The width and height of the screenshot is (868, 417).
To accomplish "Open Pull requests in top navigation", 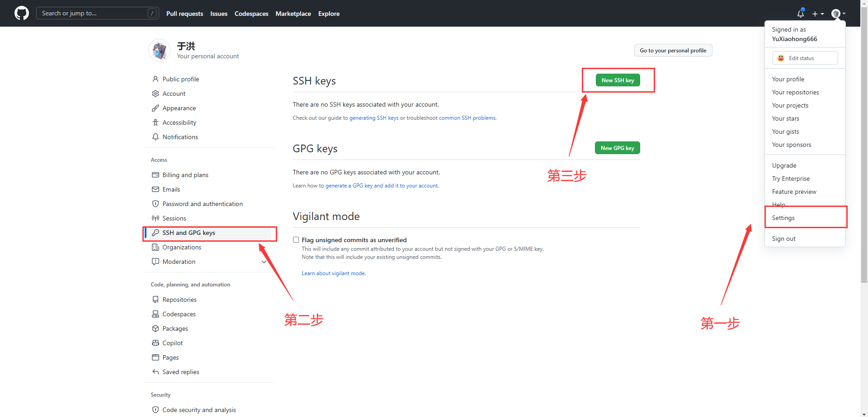I will tap(184, 14).
